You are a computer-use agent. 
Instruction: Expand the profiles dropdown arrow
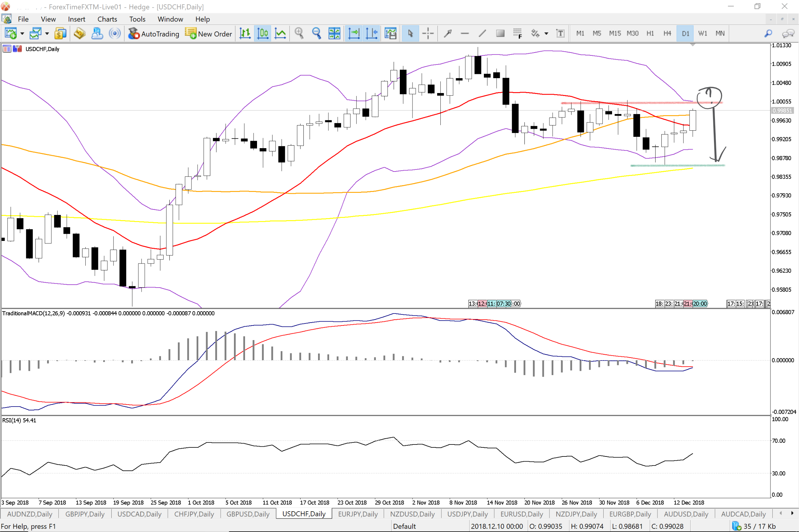click(x=47, y=33)
